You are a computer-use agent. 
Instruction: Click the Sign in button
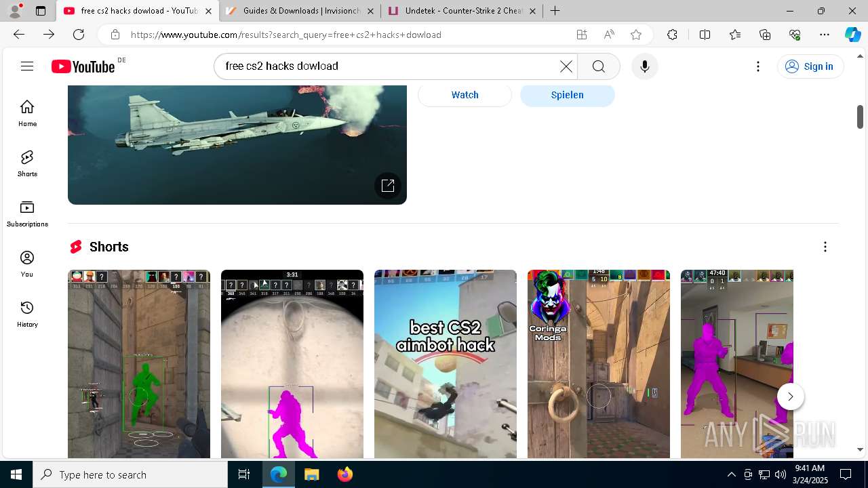point(810,66)
